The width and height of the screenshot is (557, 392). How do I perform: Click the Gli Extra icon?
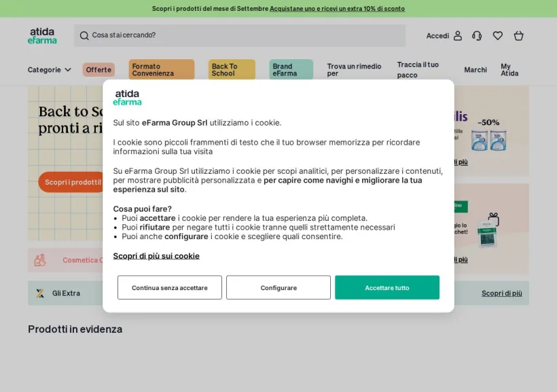coord(40,293)
